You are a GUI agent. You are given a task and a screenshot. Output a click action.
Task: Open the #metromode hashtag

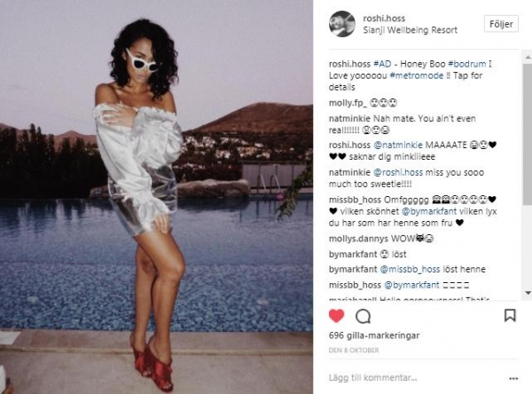coord(417,75)
